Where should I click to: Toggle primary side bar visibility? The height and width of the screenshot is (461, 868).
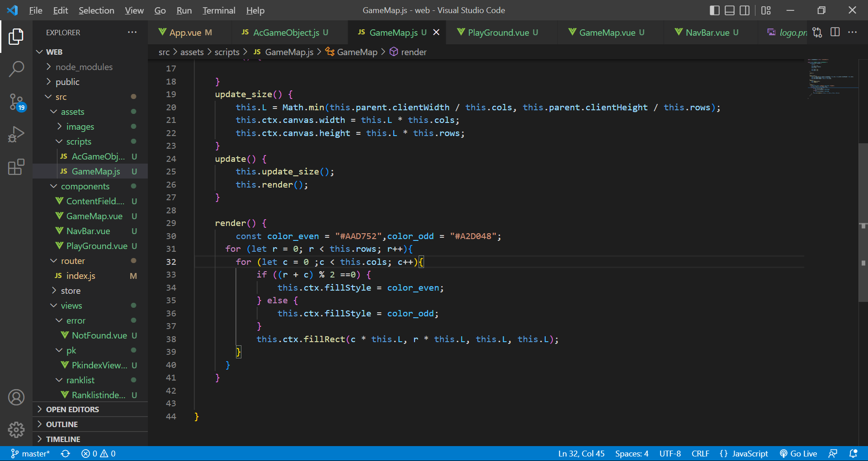coord(715,10)
